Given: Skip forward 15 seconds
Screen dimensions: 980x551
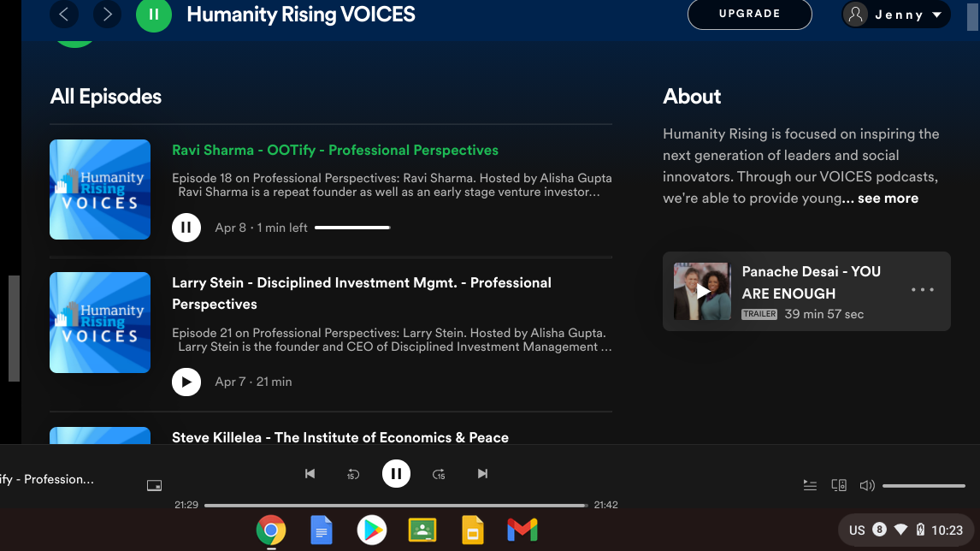Looking at the screenshot, I should (439, 474).
